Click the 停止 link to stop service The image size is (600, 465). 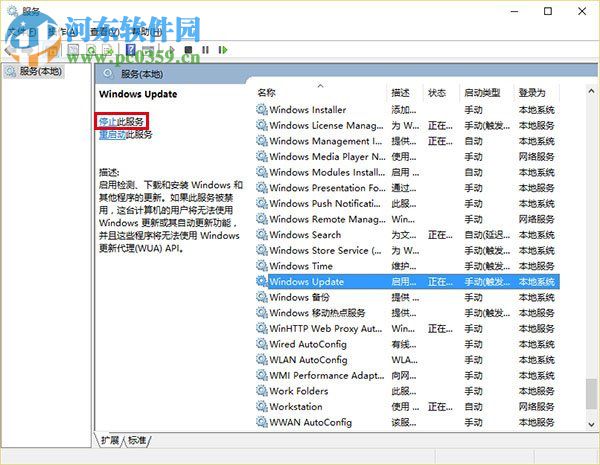tap(108, 122)
